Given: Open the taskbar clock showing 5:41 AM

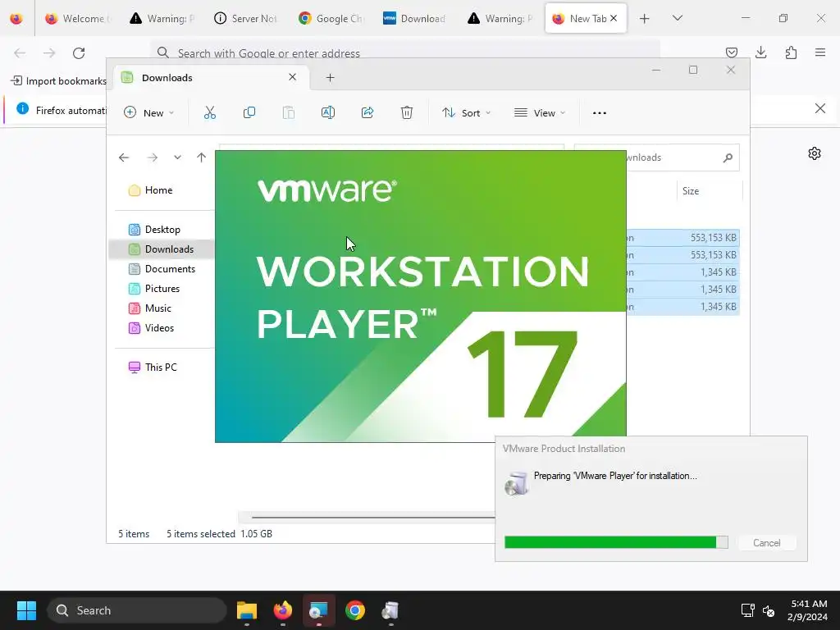Looking at the screenshot, I should pos(807,610).
